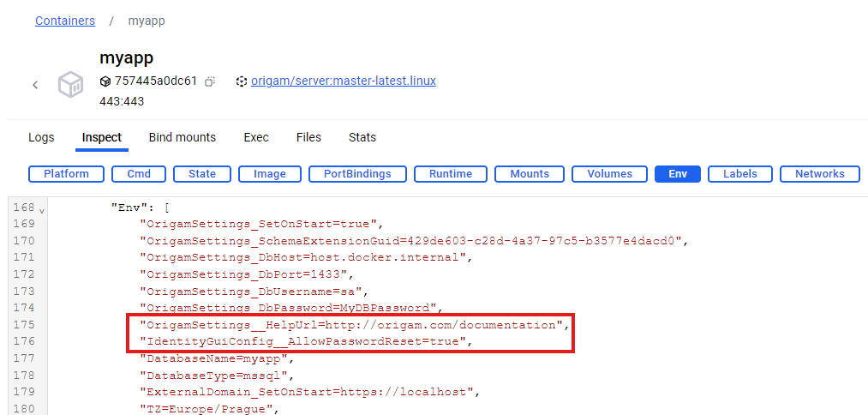Click the SchemaExtensionGuid env line
This screenshot has width=868, height=415.
coord(414,241)
